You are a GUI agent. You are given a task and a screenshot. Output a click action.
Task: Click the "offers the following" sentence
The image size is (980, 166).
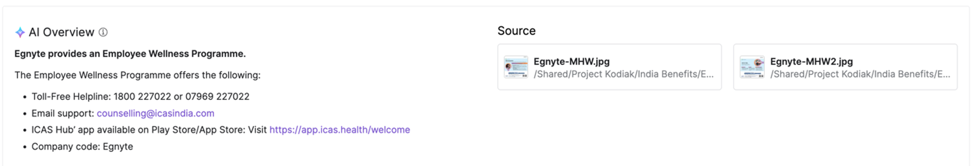(x=137, y=75)
